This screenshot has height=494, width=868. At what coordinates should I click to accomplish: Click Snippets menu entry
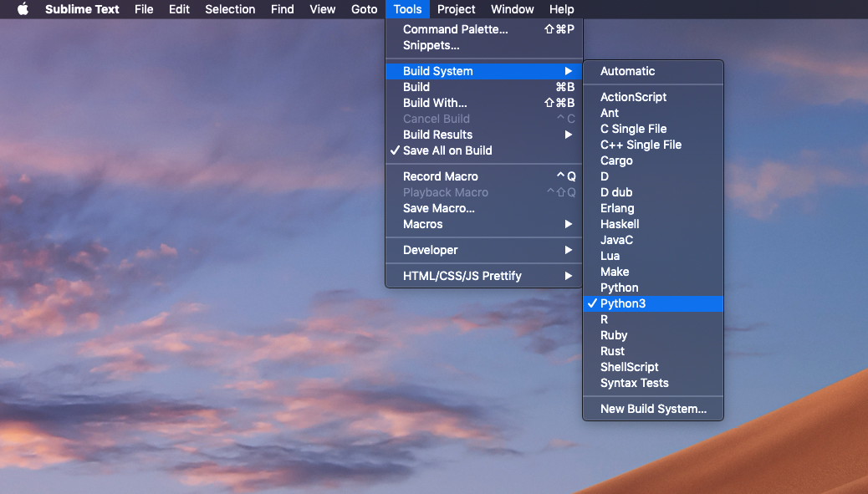(x=431, y=45)
